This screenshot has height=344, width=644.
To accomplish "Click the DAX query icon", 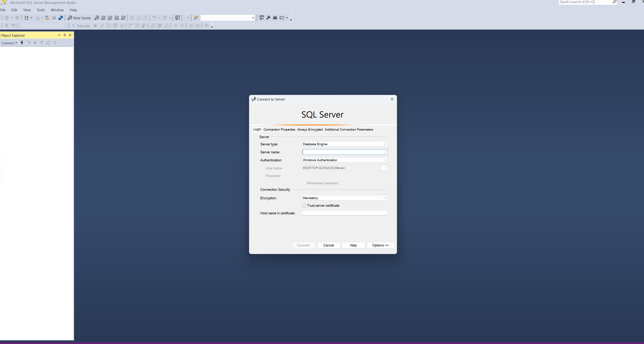I will 123,18.
